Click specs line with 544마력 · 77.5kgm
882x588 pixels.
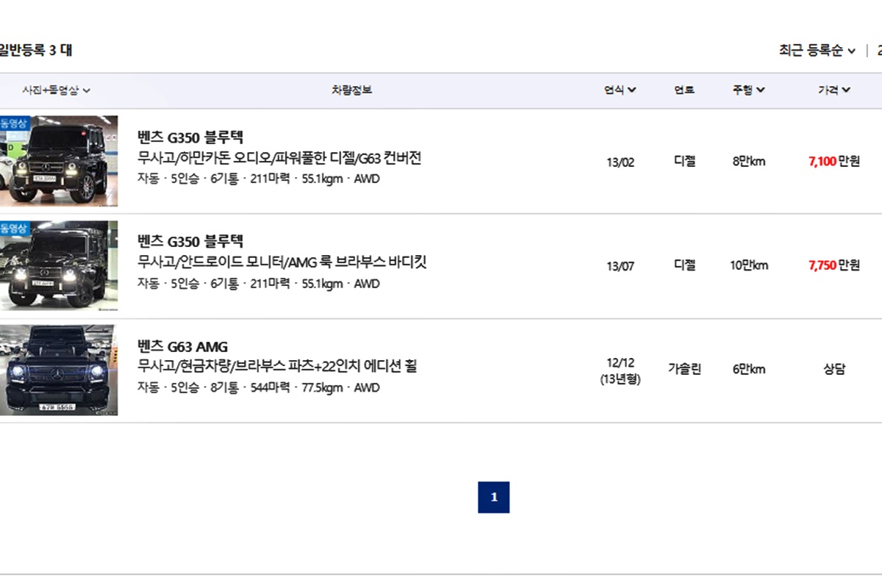coord(259,388)
